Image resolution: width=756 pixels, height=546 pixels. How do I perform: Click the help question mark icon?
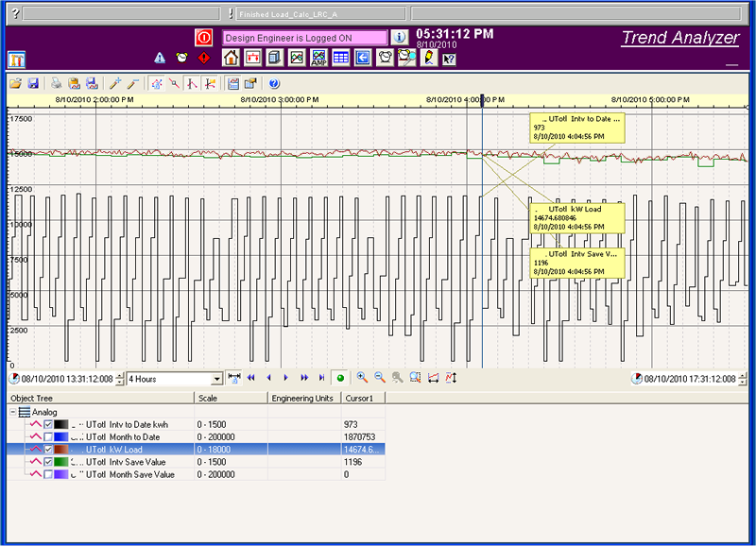(273, 83)
